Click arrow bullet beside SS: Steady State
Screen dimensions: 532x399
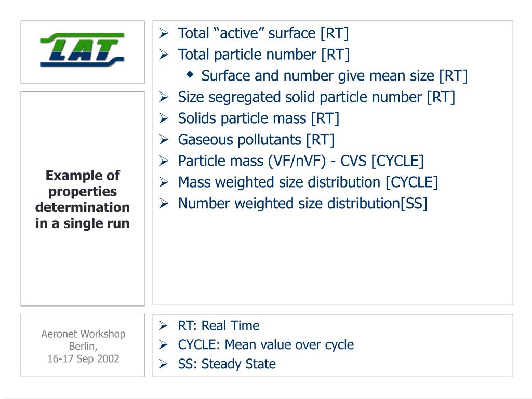[x=164, y=364]
